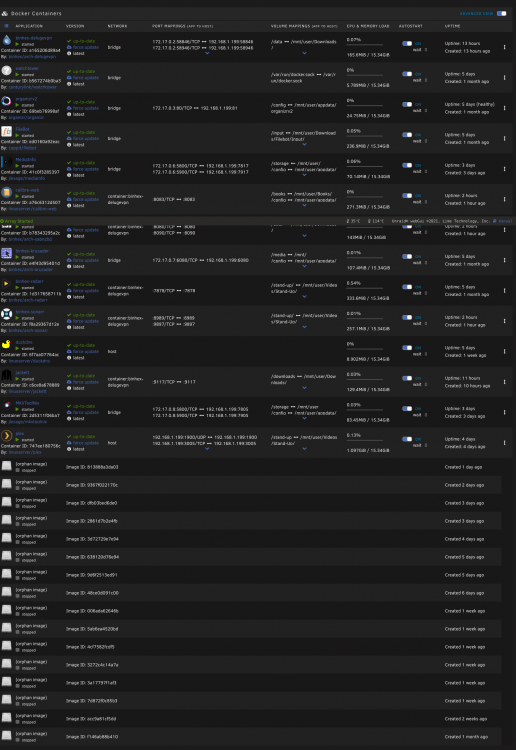Click the MKVToolNix container icon
Image resolution: width=516 pixels, height=750 pixels.
(x=7, y=406)
